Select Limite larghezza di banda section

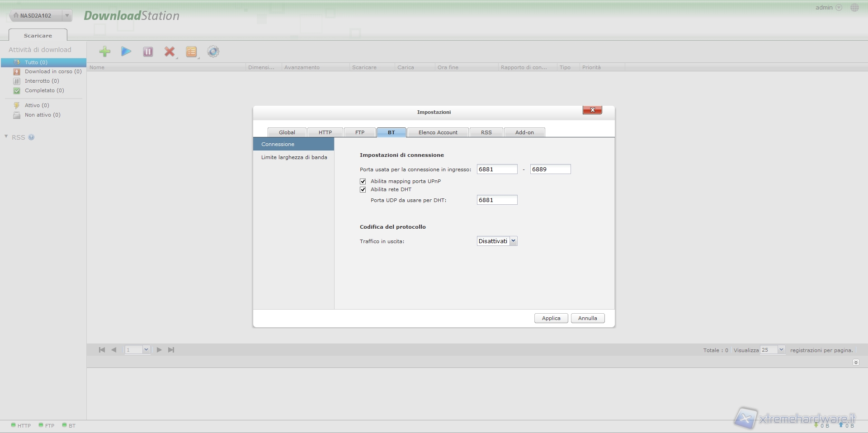[x=294, y=157]
